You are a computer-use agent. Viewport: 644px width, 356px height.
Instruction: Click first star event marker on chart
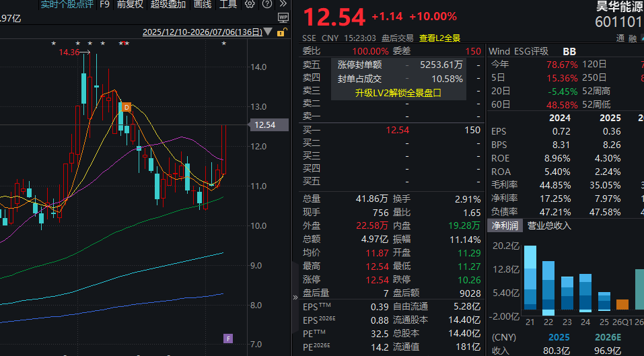point(53,43)
